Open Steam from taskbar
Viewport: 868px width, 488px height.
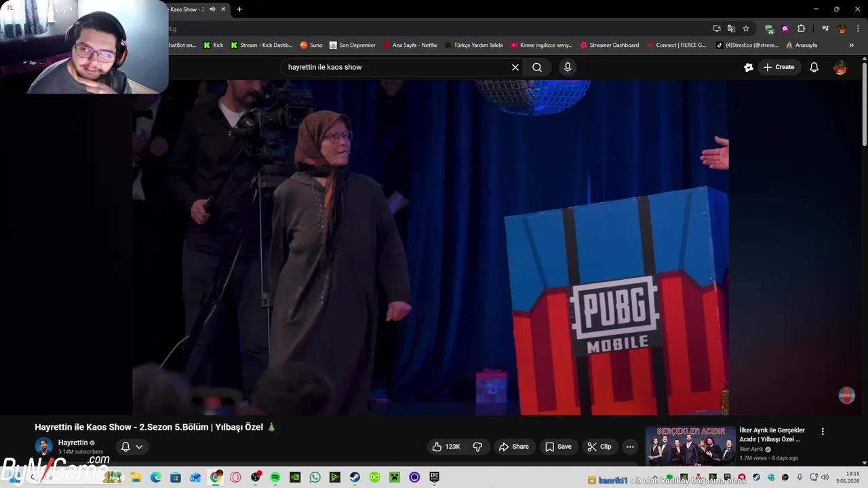tap(355, 477)
